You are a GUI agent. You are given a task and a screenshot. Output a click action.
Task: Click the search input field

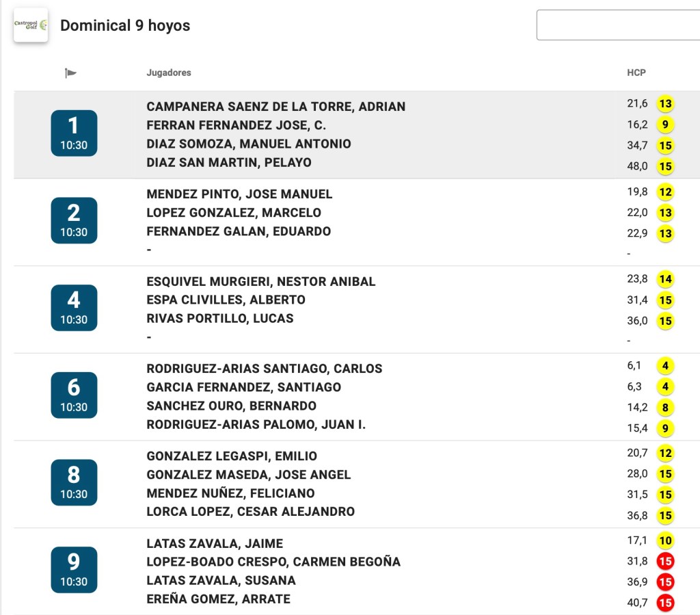pyautogui.click(x=618, y=25)
